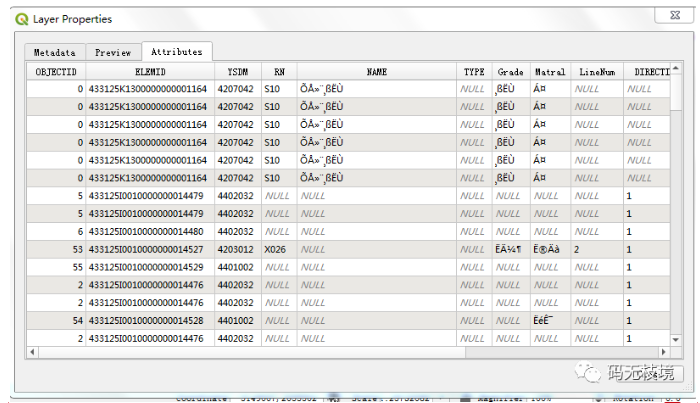Select NULL NAME cell in X026 row
Screen dimensions: 700x403
tap(377, 249)
